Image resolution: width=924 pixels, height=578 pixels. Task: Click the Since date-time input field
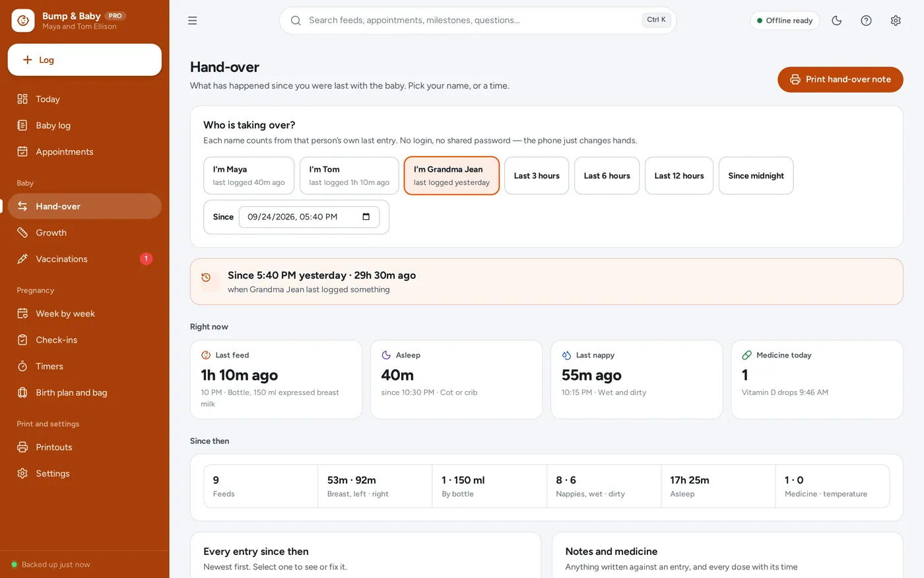coord(309,217)
